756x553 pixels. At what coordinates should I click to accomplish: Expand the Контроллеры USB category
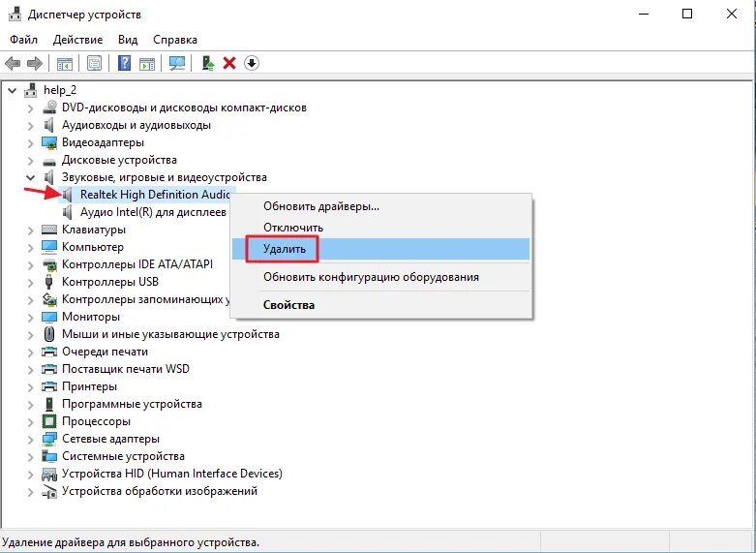[30, 282]
